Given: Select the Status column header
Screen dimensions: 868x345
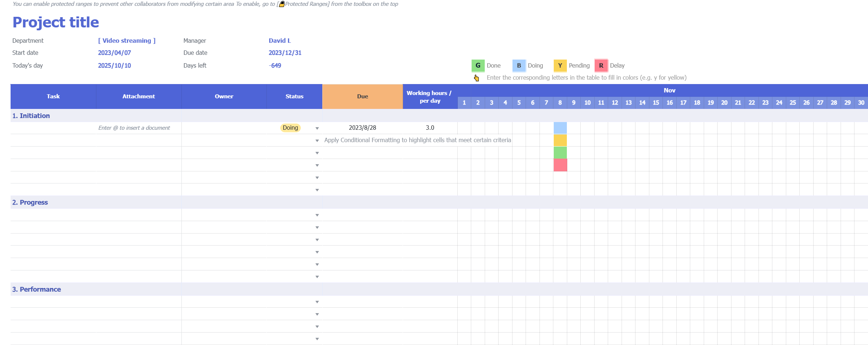Looking at the screenshot, I should [x=295, y=96].
